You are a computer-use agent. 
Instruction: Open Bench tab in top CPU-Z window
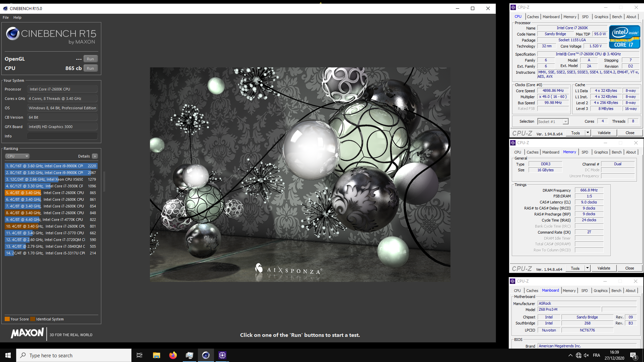(617, 17)
